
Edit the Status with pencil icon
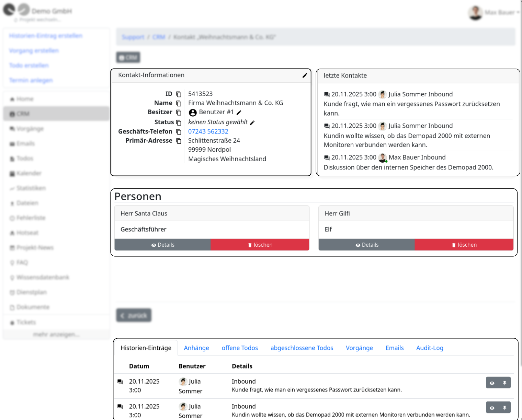pos(252,123)
